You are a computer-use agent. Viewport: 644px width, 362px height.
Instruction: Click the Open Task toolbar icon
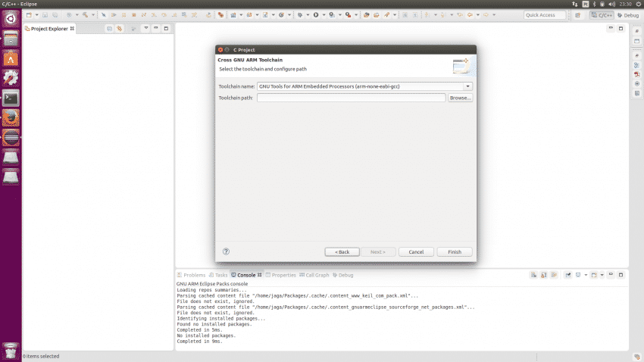click(377, 15)
